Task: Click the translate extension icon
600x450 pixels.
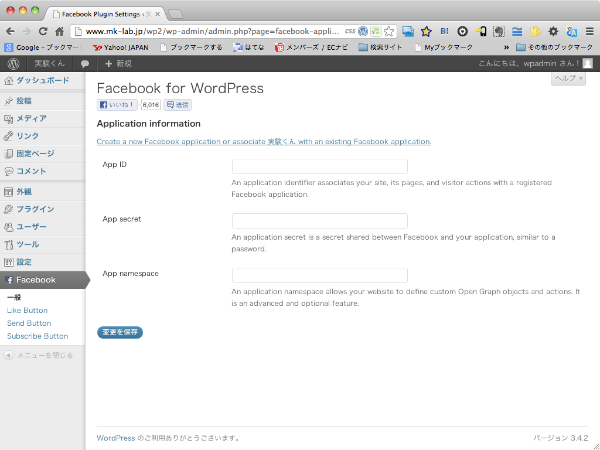Action: pyautogui.click(x=572, y=31)
